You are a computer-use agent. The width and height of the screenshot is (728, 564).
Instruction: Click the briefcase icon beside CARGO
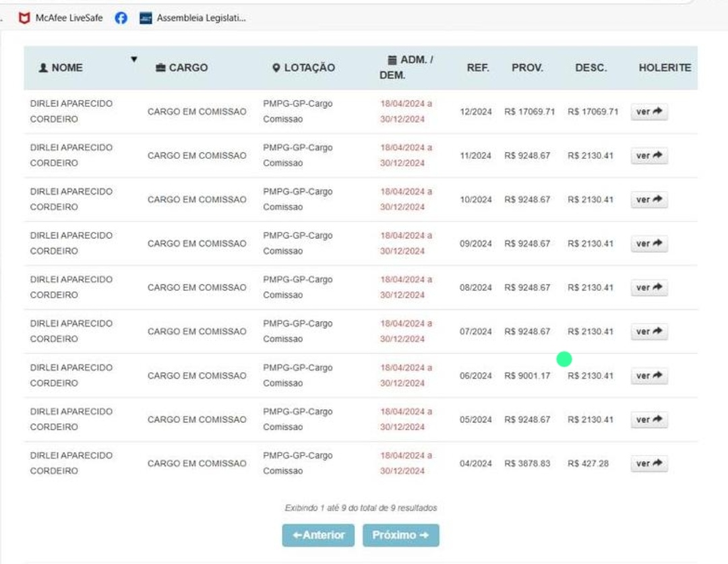click(160, 68)
